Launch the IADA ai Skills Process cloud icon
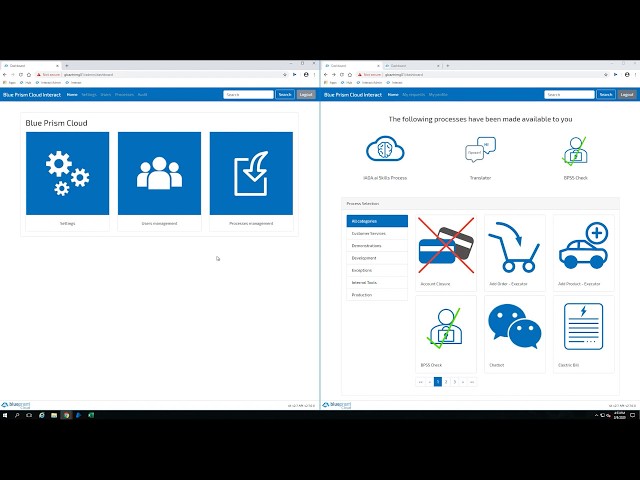The height and width of the screenshot is (480, 640). click(385, 149)
